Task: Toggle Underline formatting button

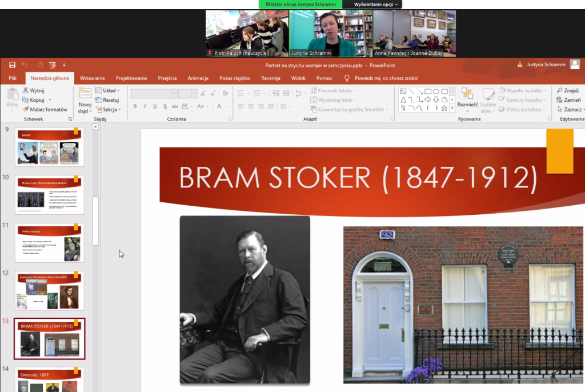Action: 155,106
